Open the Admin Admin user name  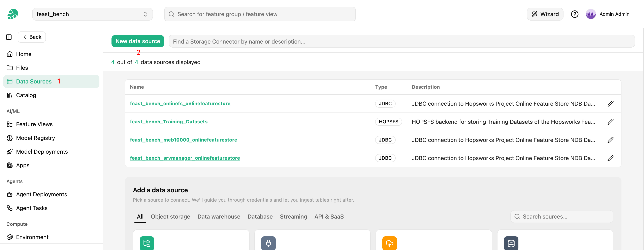[614, 14]
